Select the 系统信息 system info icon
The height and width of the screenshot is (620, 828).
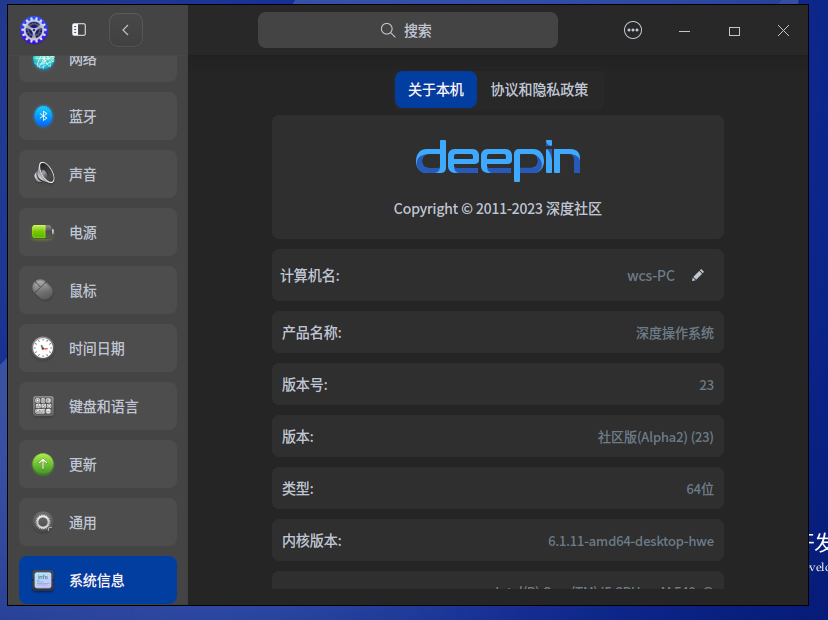(42, 580)
